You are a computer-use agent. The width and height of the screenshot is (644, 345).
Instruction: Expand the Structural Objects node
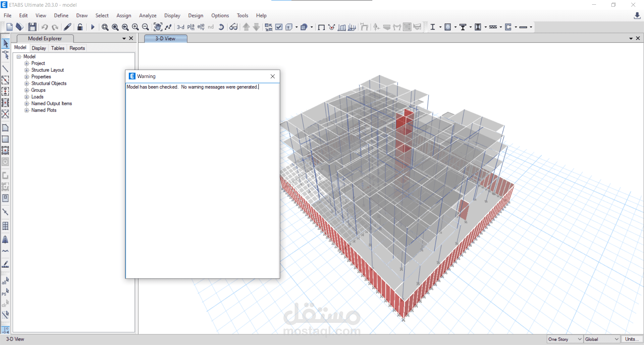click(26, 83)
